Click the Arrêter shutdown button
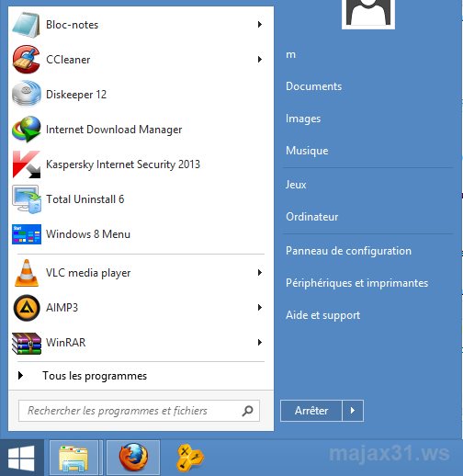 pos(311,411)
